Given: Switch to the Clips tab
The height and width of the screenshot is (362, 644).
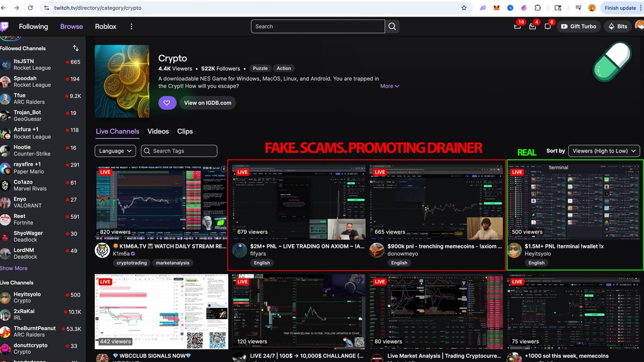Looking at the screenshot, I should point(185,131).
